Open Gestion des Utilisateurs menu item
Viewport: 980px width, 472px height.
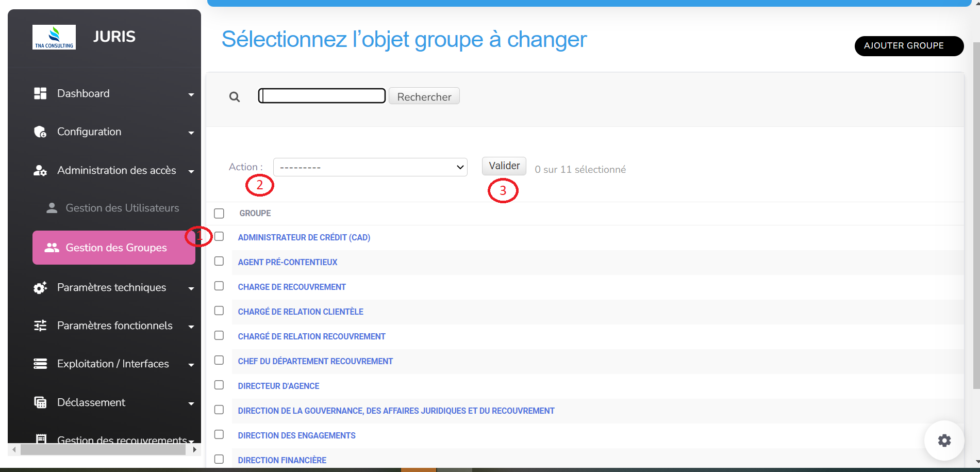point(122,208)
